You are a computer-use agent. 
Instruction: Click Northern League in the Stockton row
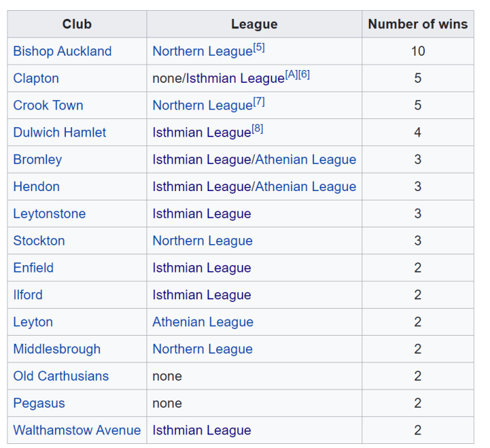(x=202, y=241)
